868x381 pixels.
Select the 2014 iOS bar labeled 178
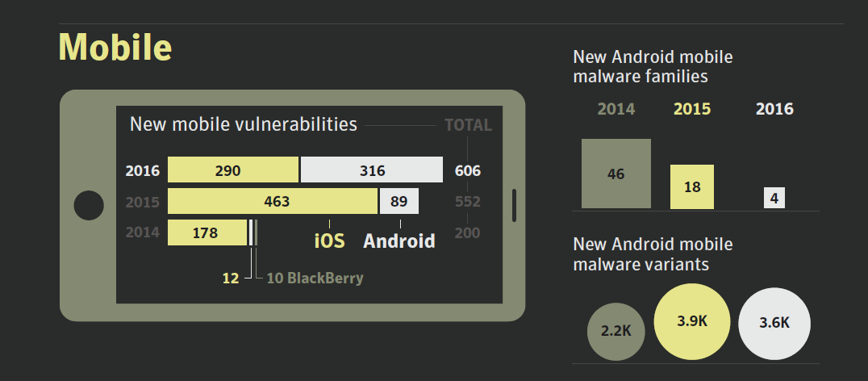[x=207, y=232]
